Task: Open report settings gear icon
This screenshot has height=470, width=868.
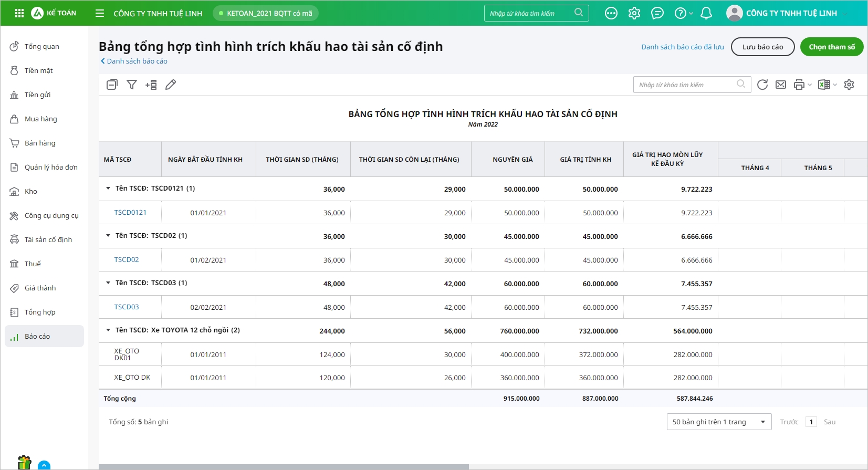Action: click(x=849, y=85)
